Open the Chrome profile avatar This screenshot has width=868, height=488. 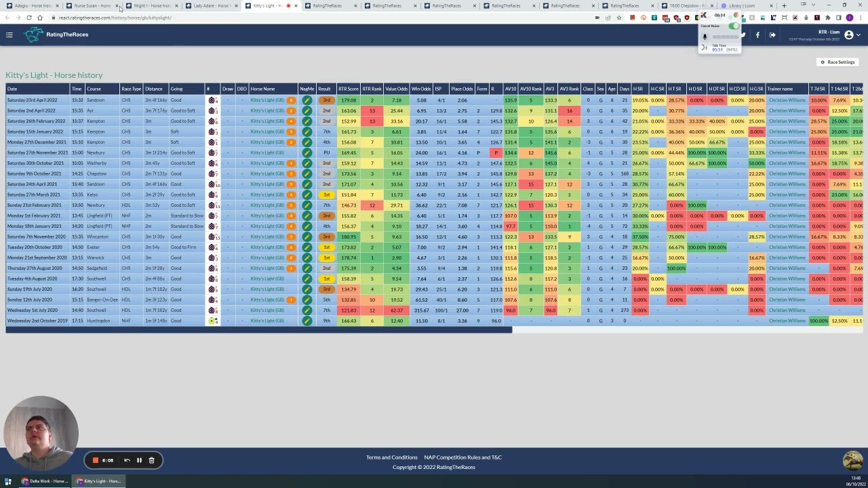point(849,18)
